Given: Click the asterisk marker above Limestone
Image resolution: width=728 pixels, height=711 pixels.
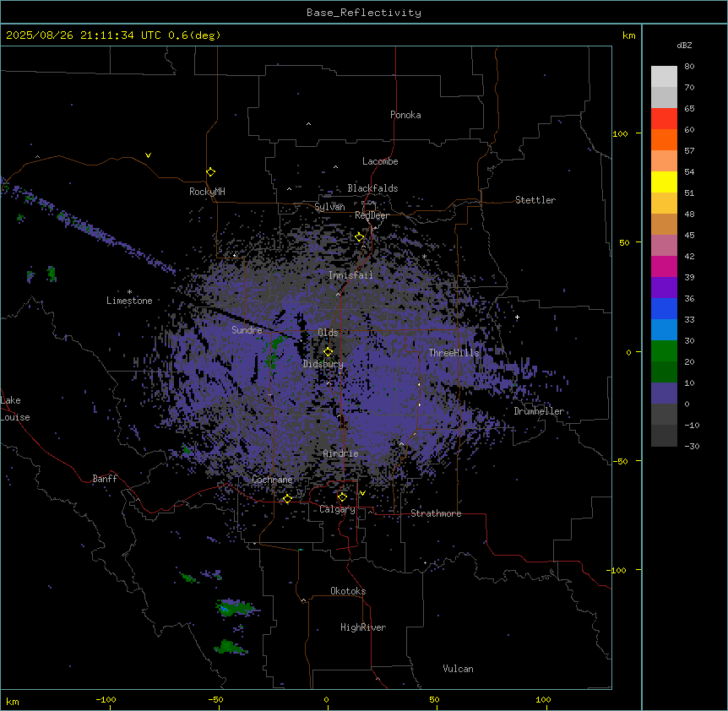Looking at the screenshot, I should tap(129, 292).
